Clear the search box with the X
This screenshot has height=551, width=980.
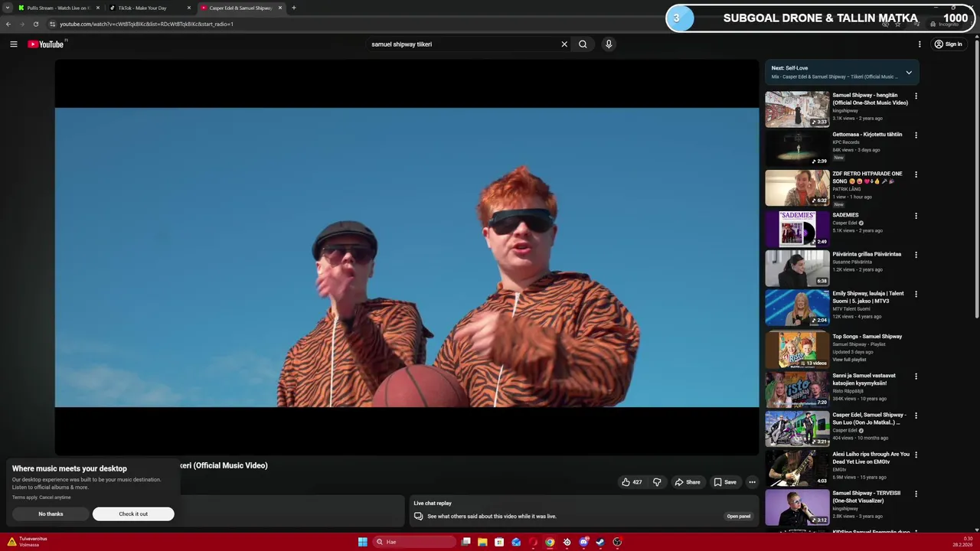[x=564, y=44]
